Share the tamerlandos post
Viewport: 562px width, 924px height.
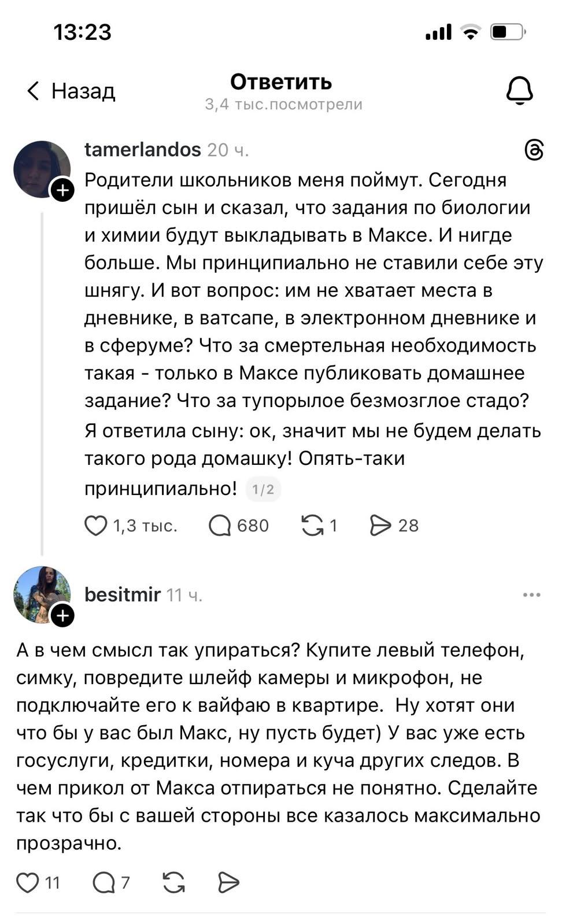coord(380,526)
